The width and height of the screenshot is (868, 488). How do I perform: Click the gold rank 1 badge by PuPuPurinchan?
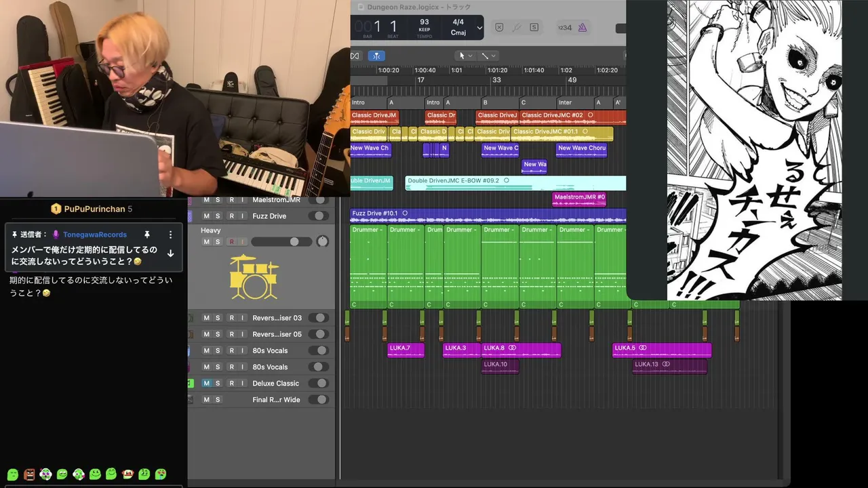56,209
